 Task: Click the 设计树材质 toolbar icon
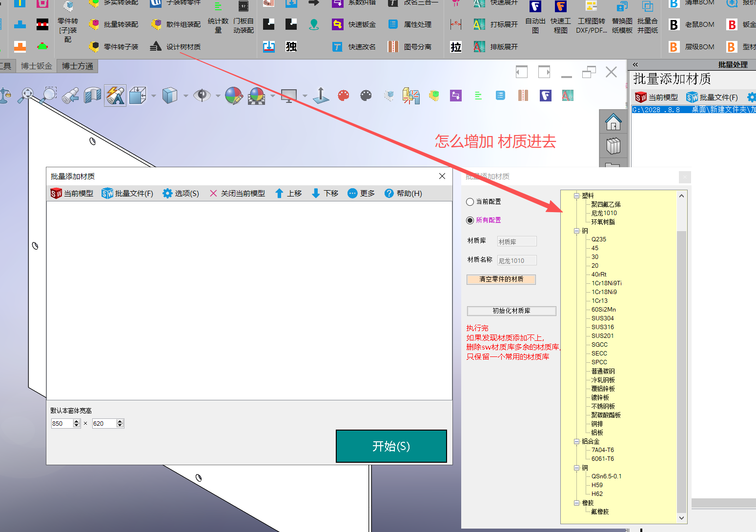(x=156, y=46)
